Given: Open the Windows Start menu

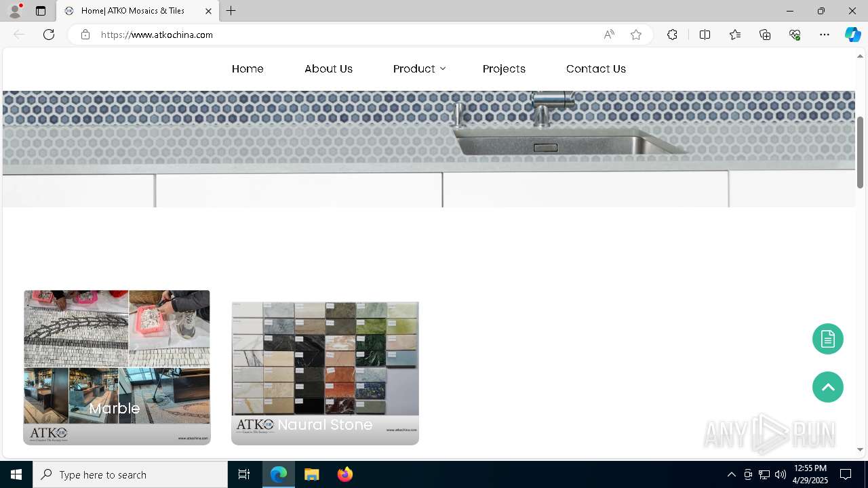Looking at the screenshot, I should click(16, 474).
